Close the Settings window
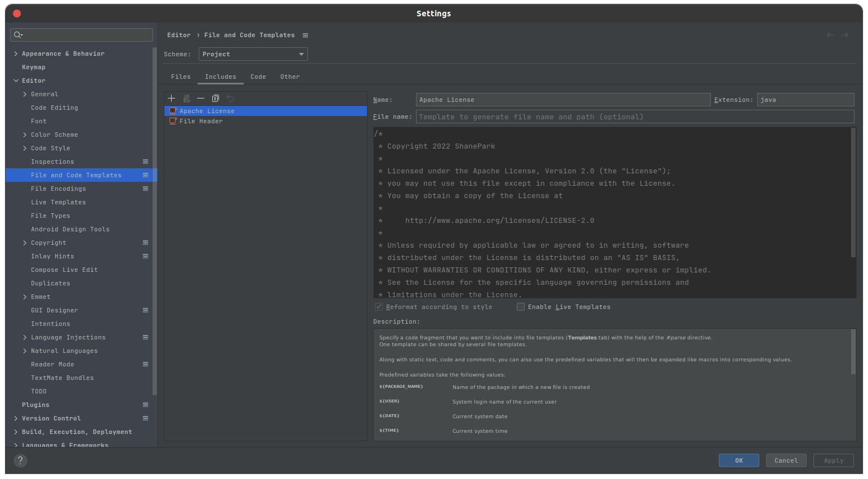The width and height of the screenshot is (868, 479). [x=17, y=14]
